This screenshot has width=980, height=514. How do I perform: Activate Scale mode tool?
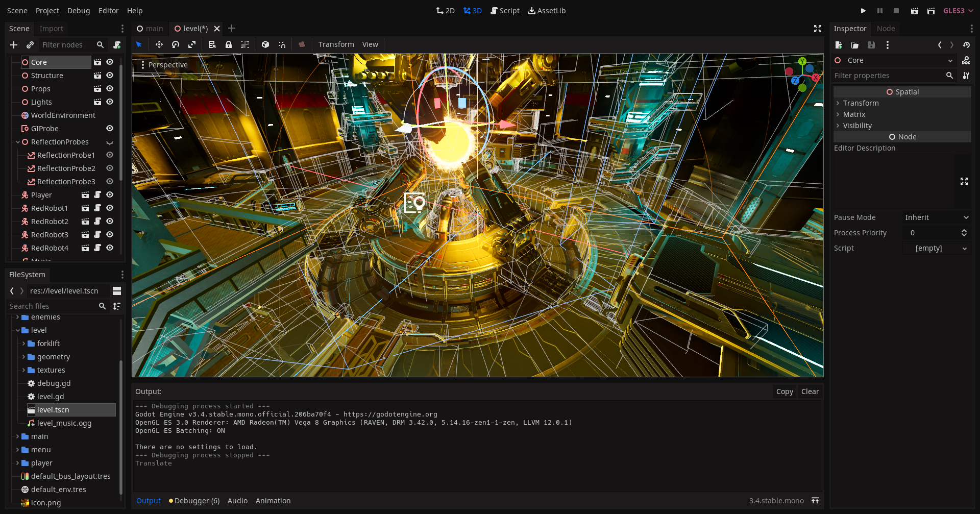192,44
